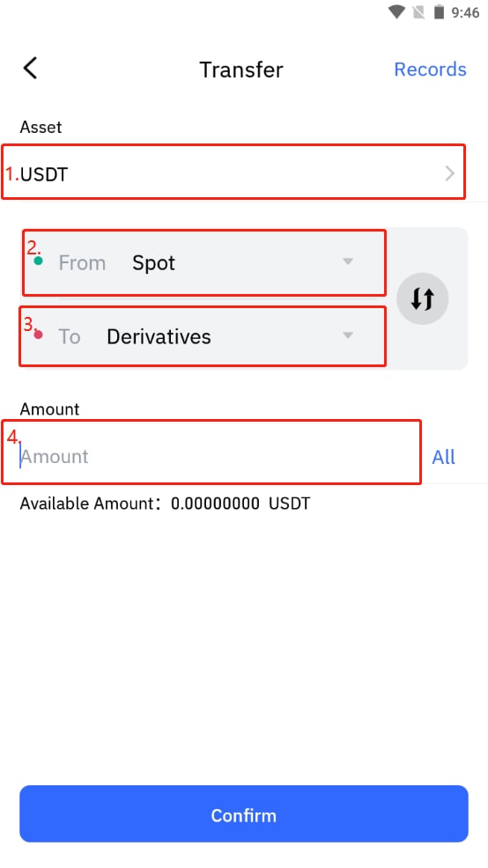Screen dimensions: 488x868
Task: Tap the battery status icon
Action: tap(439, 11)
